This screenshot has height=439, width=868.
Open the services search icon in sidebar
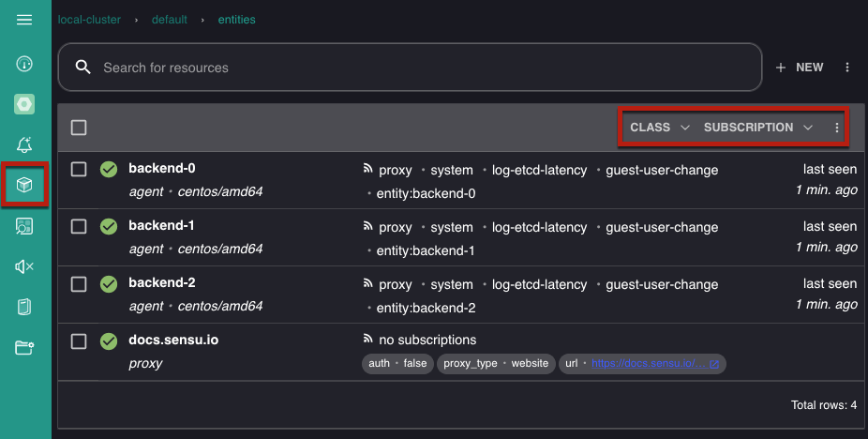tap(23, 226)
